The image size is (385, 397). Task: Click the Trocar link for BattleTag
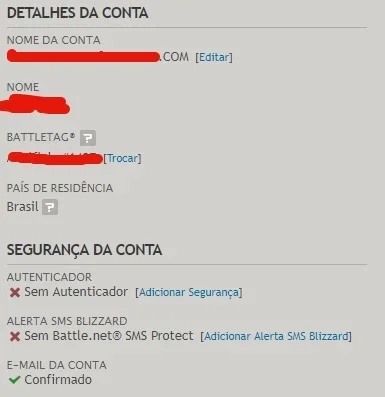[x=122, y=158]
